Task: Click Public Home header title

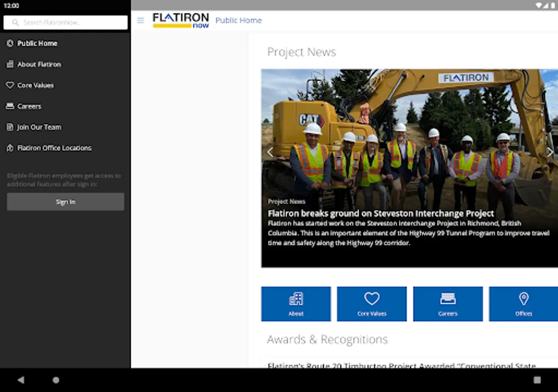Action: (238, 20)
